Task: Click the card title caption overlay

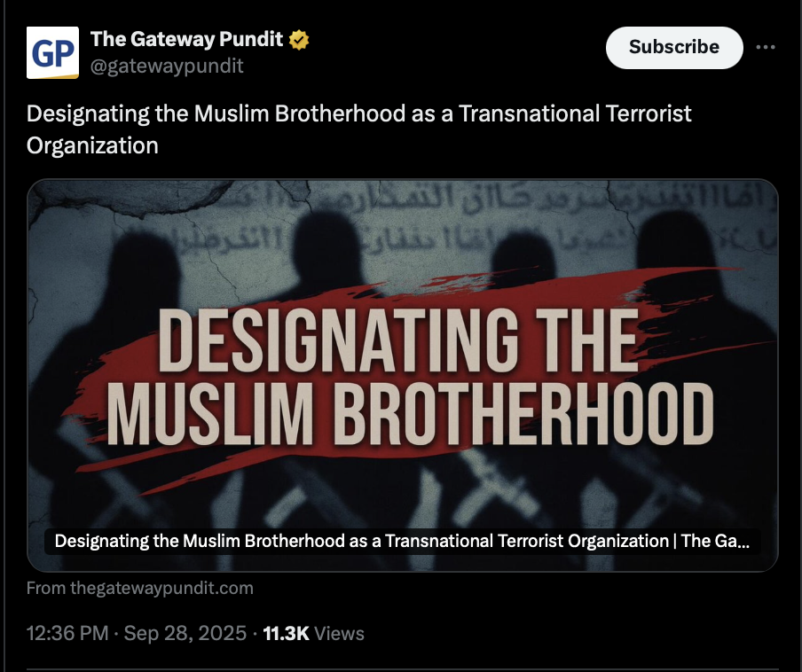Action: (403, 541)
